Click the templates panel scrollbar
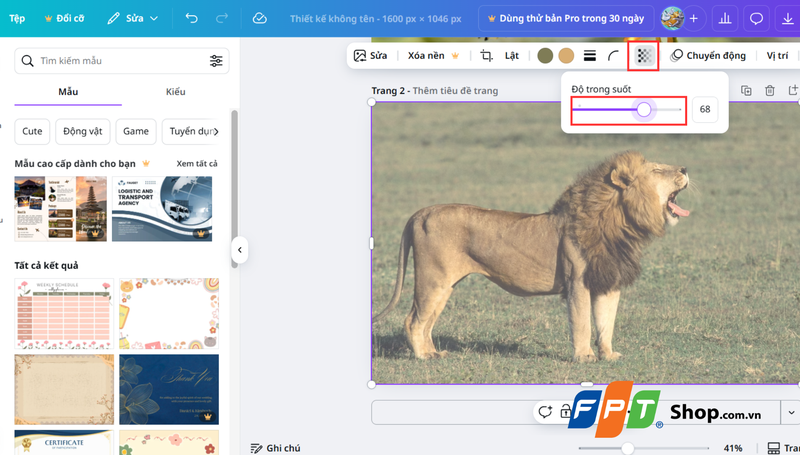This screenshot has height=455, width=800. 234,189
